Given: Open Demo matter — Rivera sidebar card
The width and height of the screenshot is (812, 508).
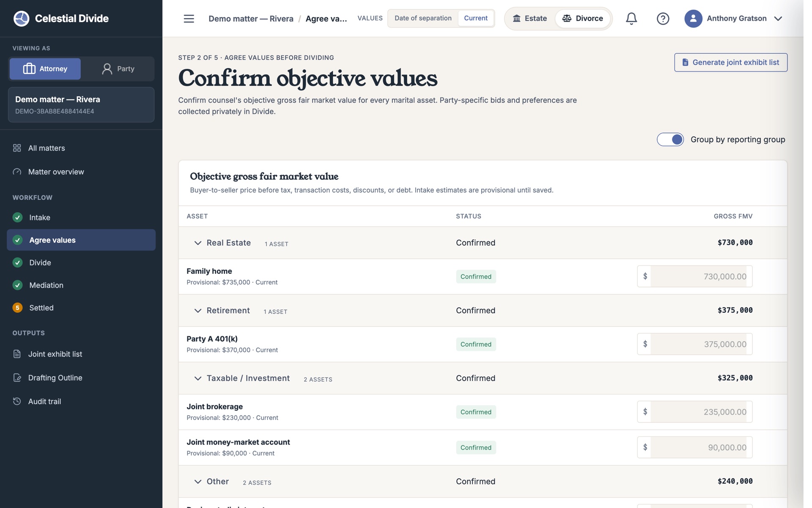Looking at the screenshot, I should [x=81, y=105].
